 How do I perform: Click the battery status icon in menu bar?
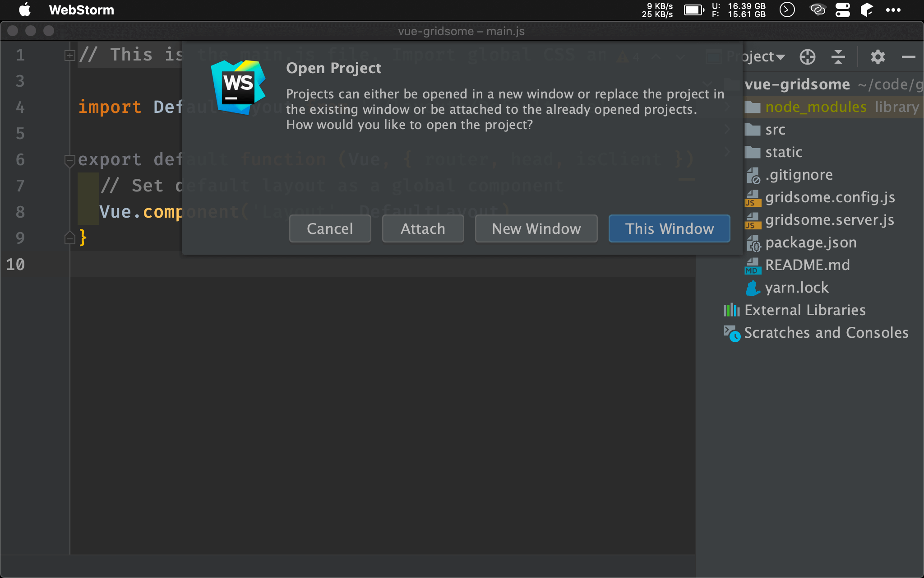click(693, 9)
